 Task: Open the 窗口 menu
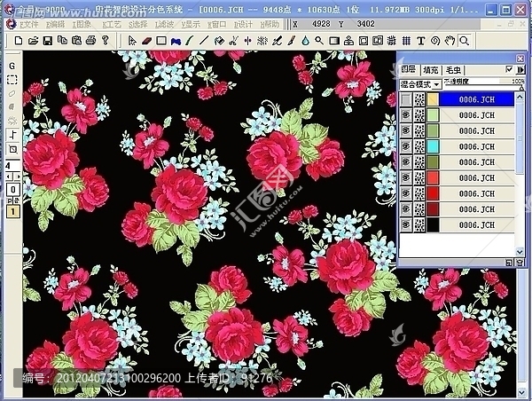tap(217, 25)
